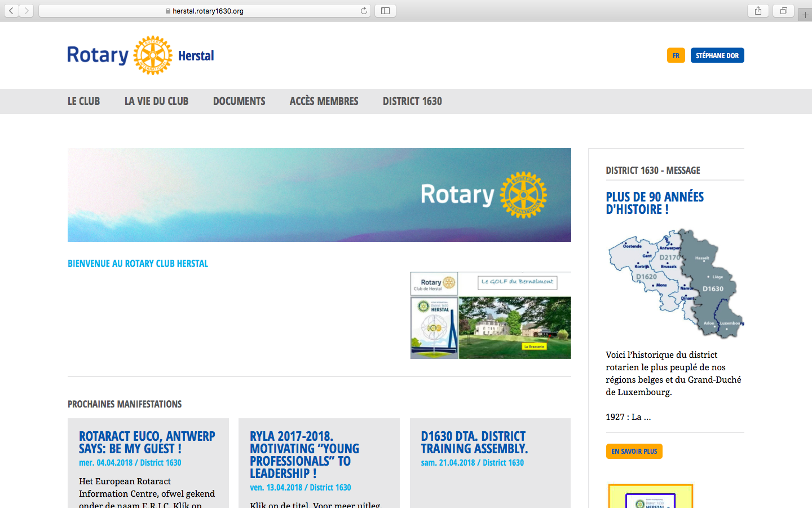Open the Golf du Bernalmont image

491,316
